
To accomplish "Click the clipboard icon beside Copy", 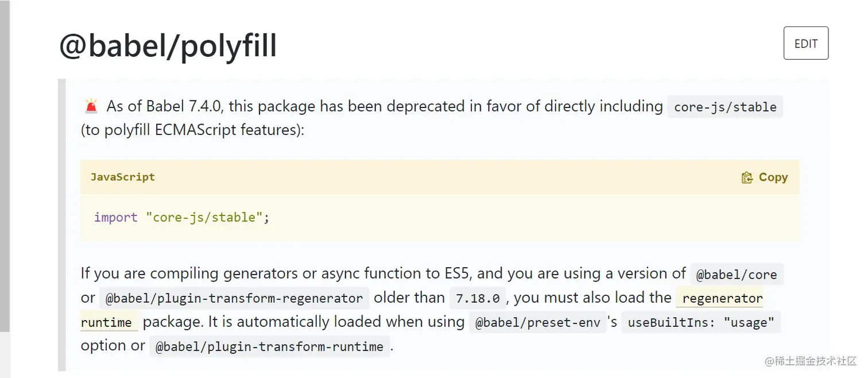I will coord(747,178).
